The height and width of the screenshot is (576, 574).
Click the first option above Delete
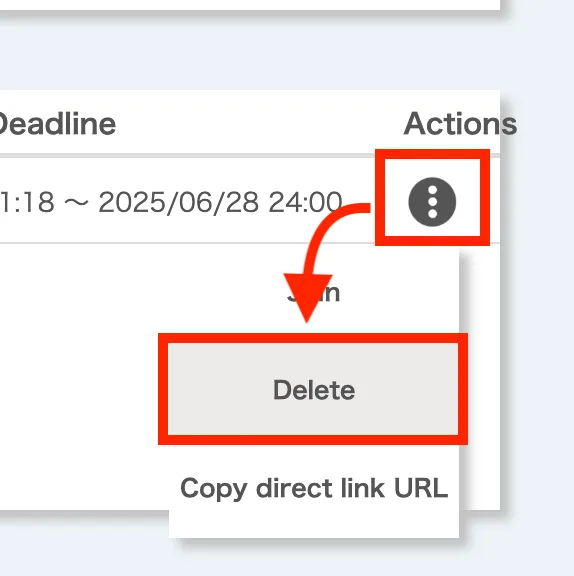[x=314, y=293]
